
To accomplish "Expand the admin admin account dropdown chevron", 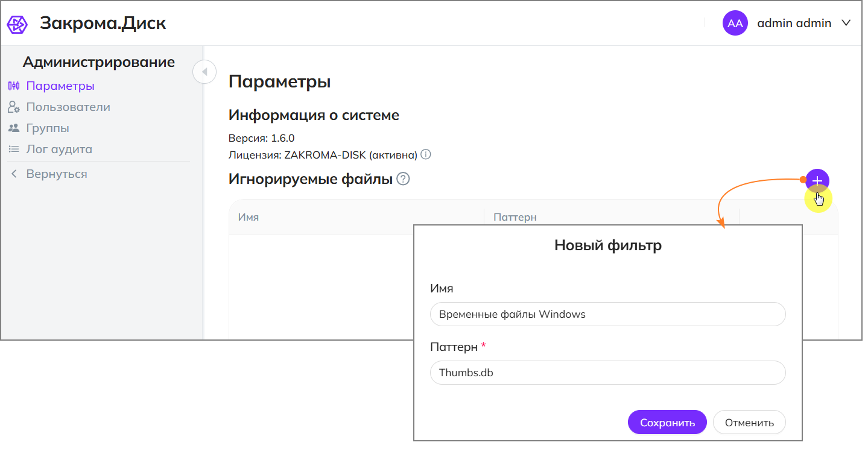I will [846, 24].
